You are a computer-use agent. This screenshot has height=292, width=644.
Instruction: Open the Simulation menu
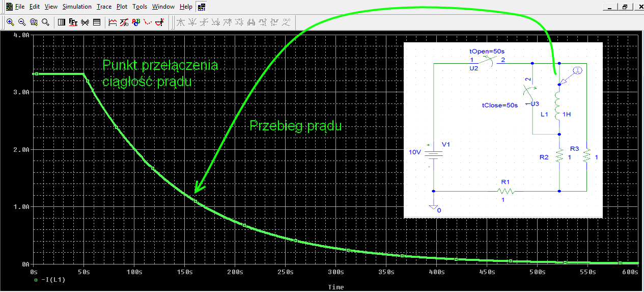[77, 7]
